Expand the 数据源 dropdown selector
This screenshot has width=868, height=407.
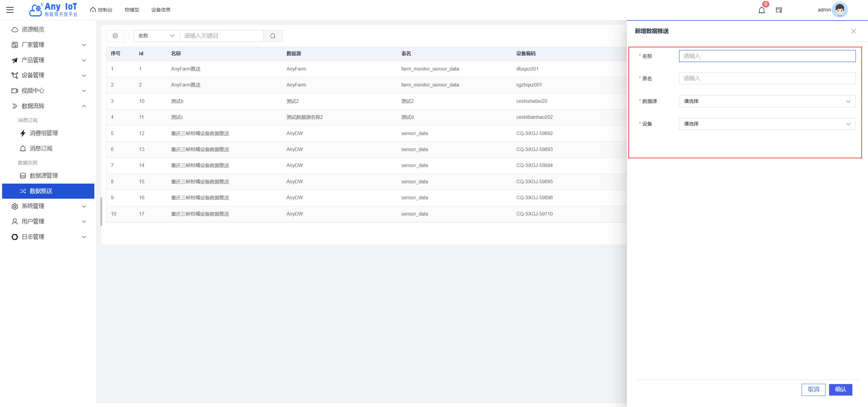[x=767, y=101]
